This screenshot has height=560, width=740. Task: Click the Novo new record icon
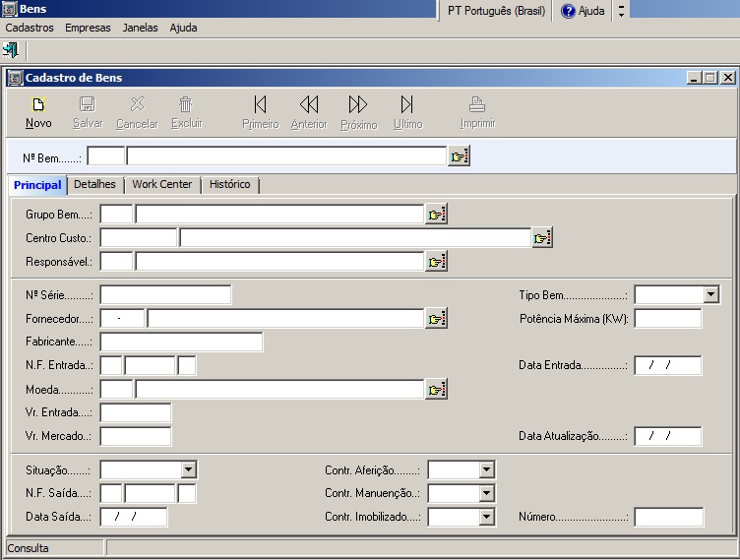(x=38, y=105)
